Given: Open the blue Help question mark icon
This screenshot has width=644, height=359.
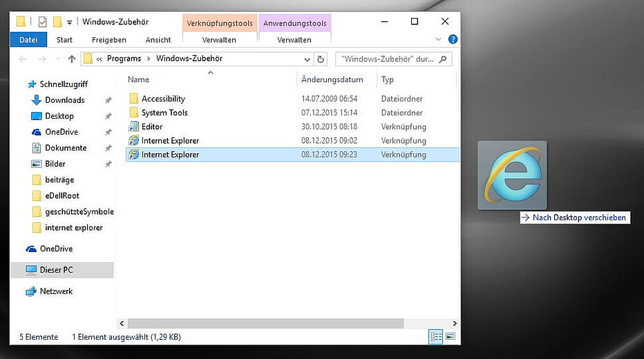Looking at the screenshot, I should coord(453,39).
